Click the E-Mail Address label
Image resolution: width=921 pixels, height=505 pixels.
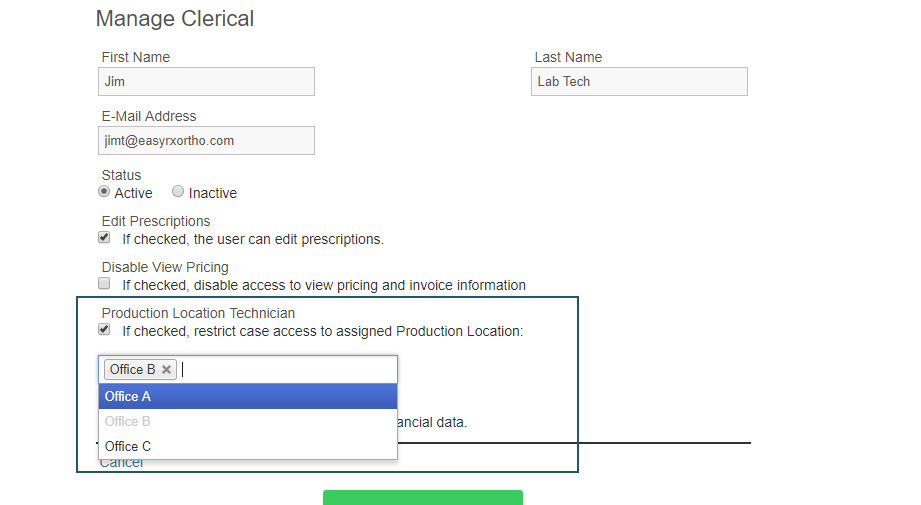point(149,116)
